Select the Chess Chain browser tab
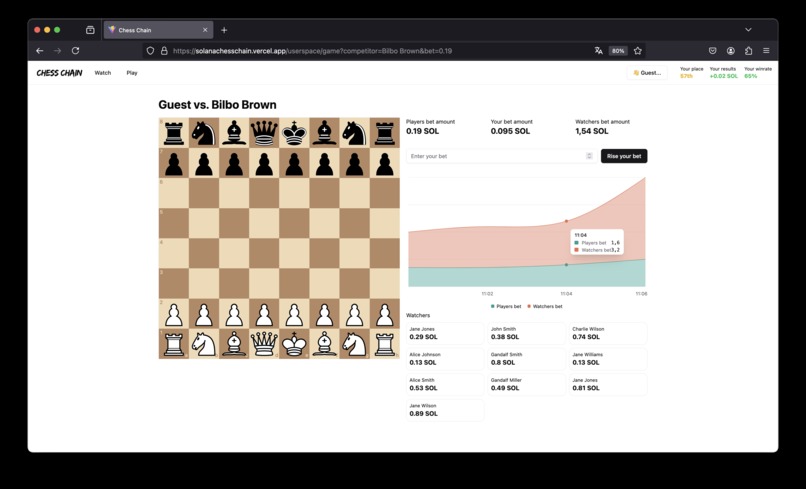 pyautogui.click(x=158, y=30)
